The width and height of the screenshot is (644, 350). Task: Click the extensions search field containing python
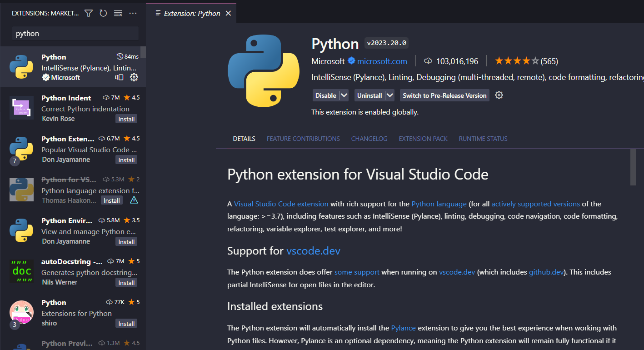click(75, 33)
